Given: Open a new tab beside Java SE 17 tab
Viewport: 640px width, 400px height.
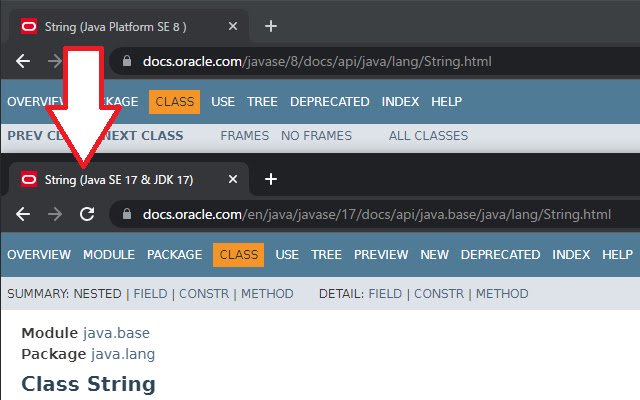Looking at the screenshot, I should pyautogui.click(x=271, y=179).
